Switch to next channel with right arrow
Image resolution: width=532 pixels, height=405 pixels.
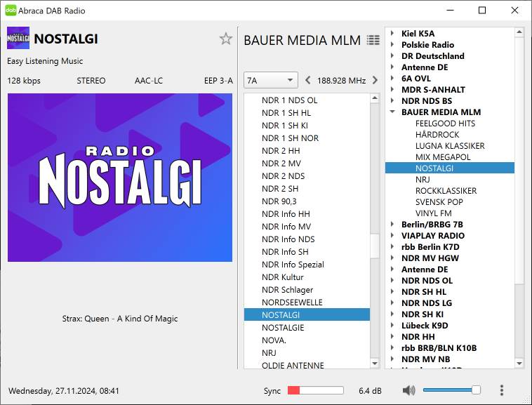point(375,81)
